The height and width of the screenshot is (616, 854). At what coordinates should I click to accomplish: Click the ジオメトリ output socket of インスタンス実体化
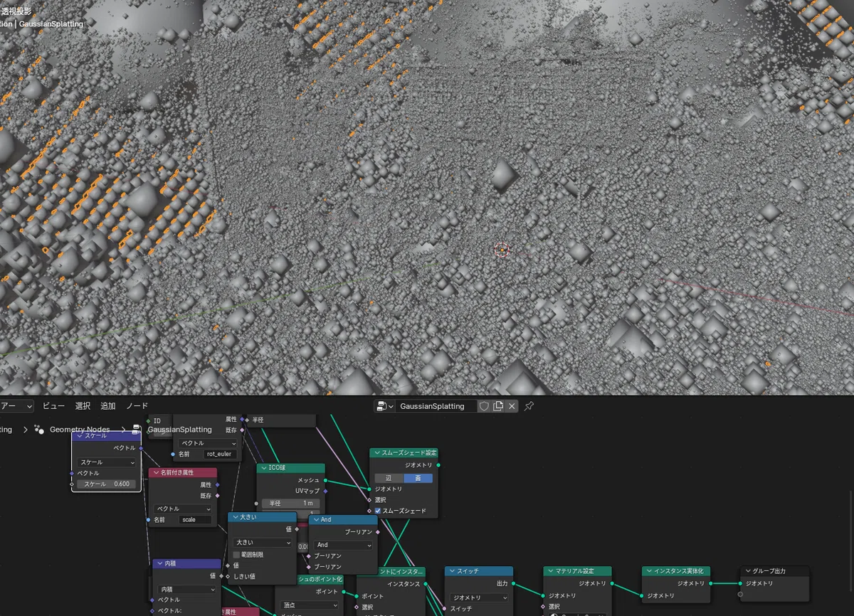710,583
